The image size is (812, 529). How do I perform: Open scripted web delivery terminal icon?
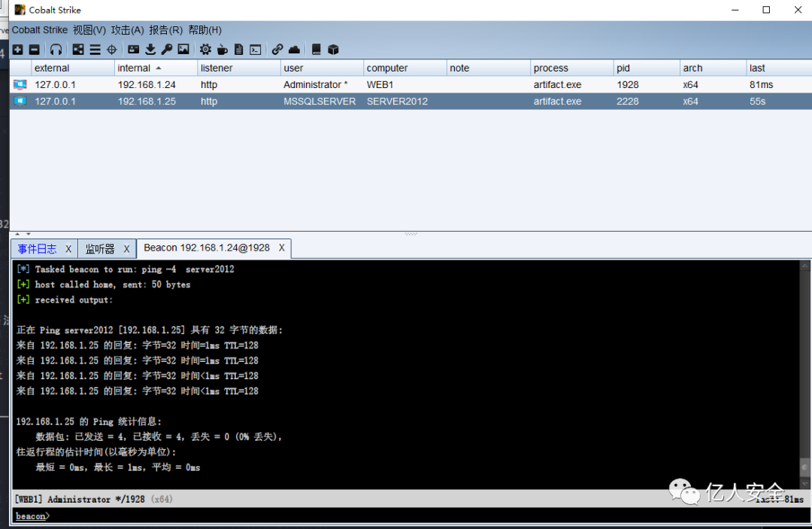pyautogui.click(x=256, y=50)
